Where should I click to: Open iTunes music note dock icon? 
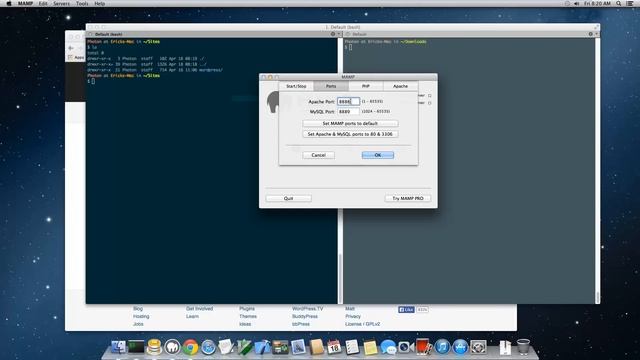[x=442, y=347]
